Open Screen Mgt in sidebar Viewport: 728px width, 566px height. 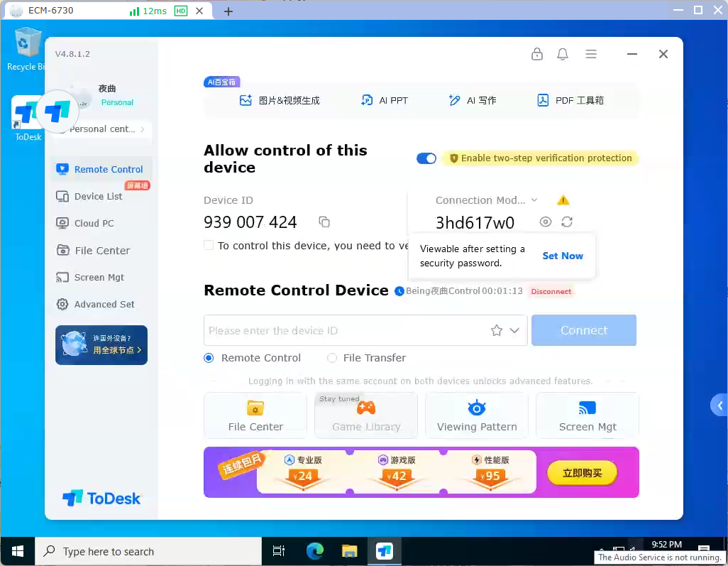(x=101, y=277)
